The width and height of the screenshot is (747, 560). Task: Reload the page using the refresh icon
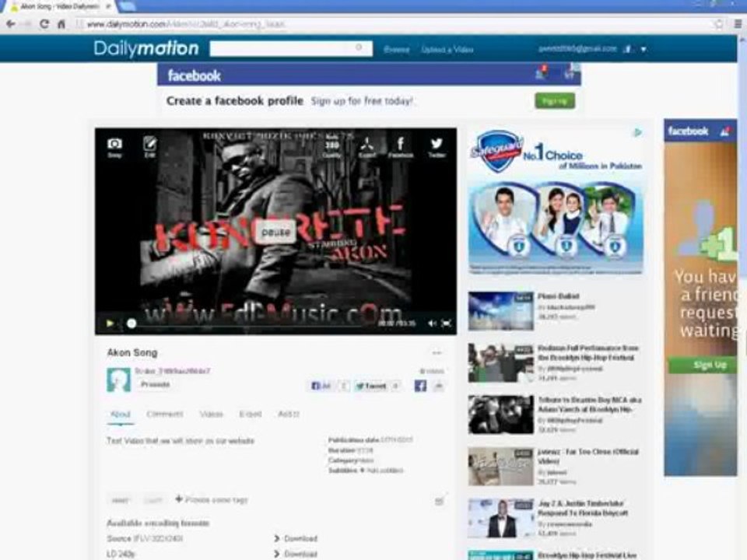coord(44,24)
